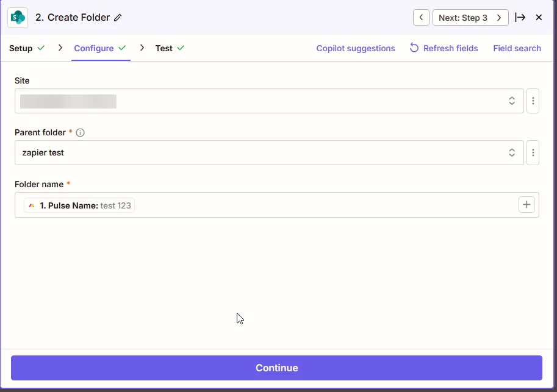This screenshot has width=557, height=392.
Task: Open the Parent folder dropdown
Action: (x=269, y=152)
